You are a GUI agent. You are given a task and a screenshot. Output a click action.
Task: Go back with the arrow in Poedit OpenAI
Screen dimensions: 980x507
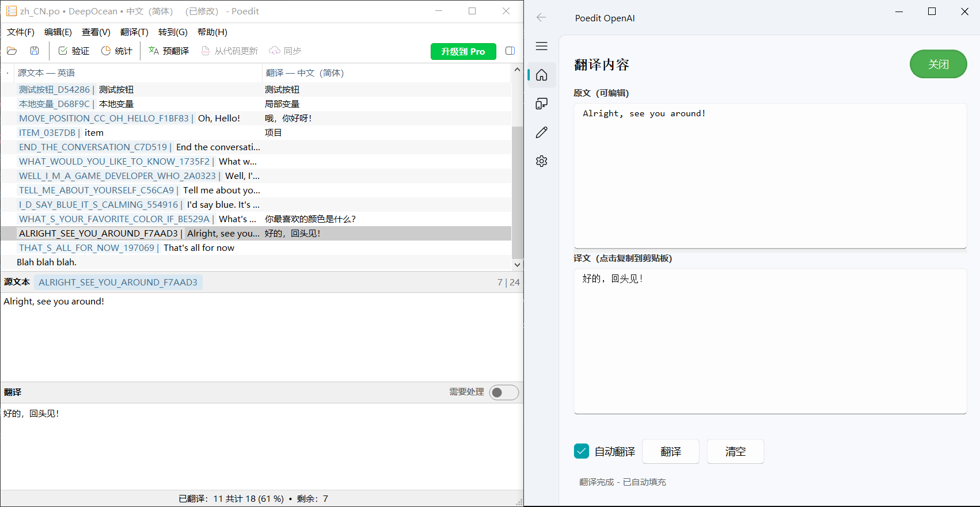tap(541, 17)
